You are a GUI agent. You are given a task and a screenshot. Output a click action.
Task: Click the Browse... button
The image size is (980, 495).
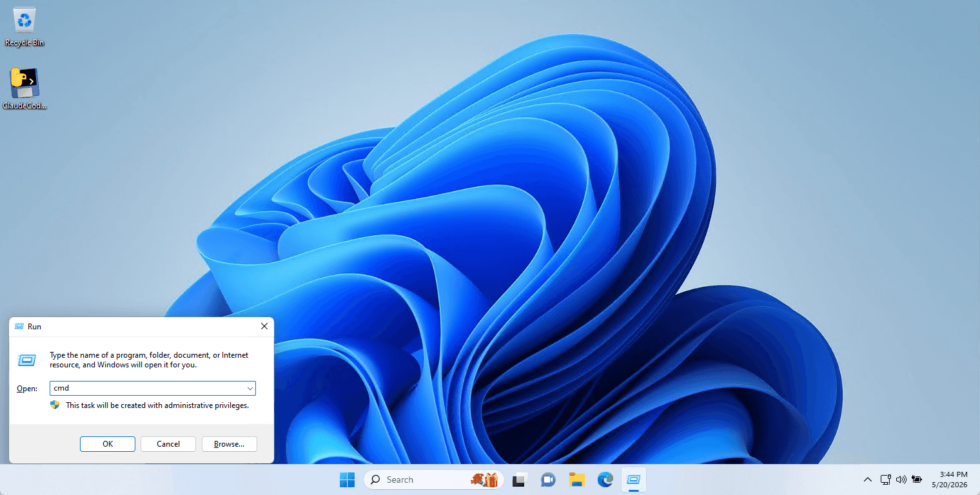pyautogui.click(x=229, y=444)
